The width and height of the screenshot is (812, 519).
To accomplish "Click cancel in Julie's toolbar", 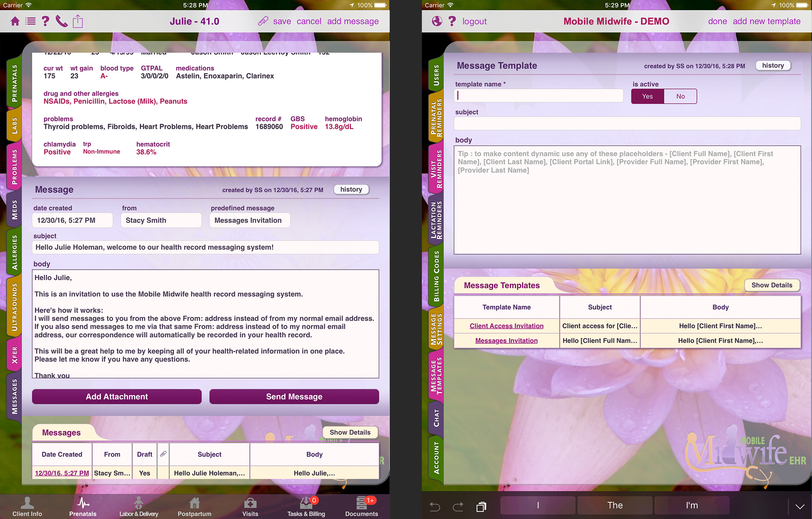I will (309, 21).
